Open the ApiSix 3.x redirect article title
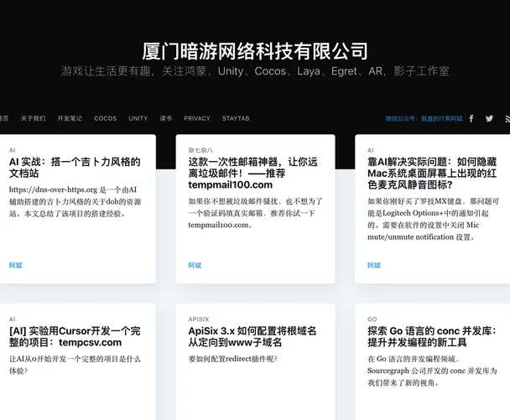Screen dimensions: 510x420 click(x=252, y=337)
